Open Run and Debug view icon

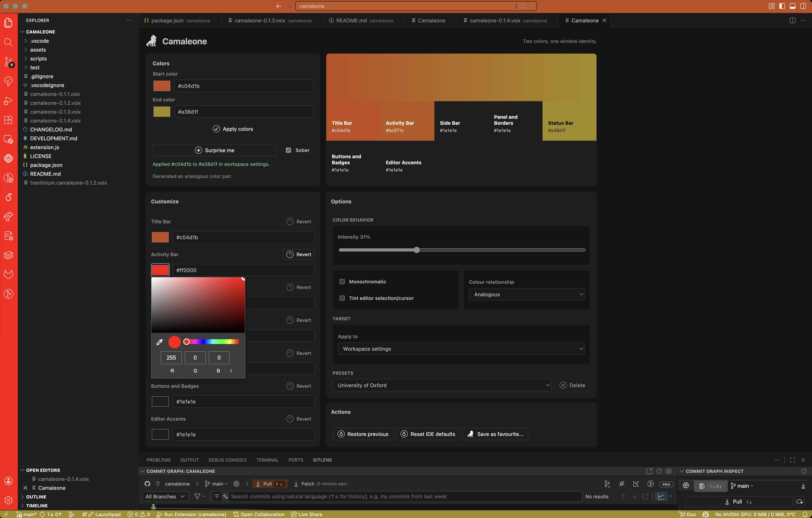pyautogui.click(x=8, y=101)
